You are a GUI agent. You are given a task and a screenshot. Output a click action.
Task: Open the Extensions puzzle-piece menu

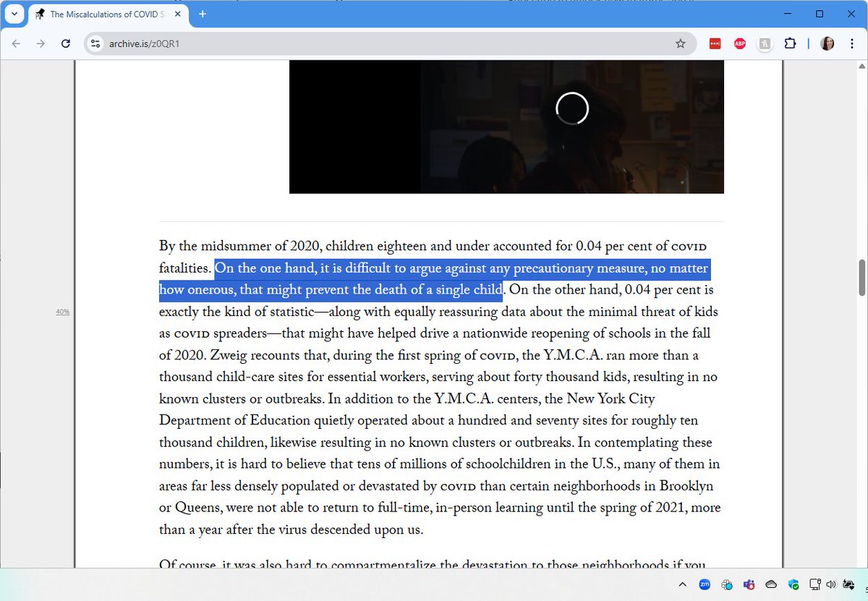[790, 43]
